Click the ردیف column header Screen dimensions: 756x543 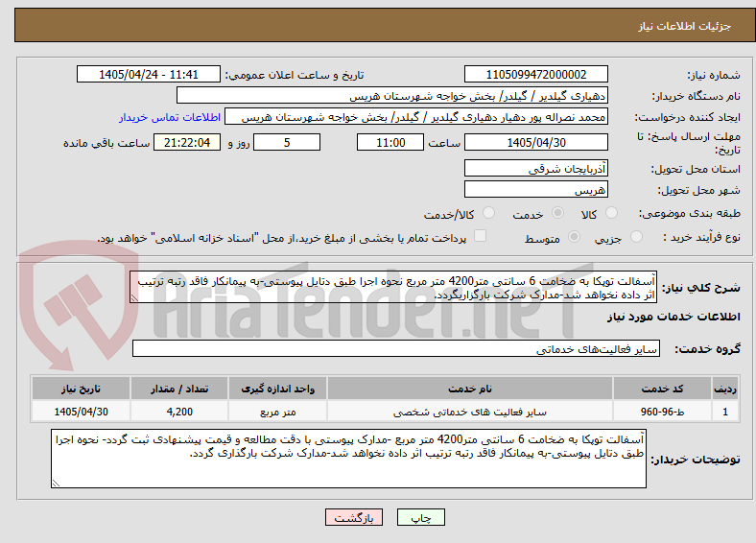point(725,389)
